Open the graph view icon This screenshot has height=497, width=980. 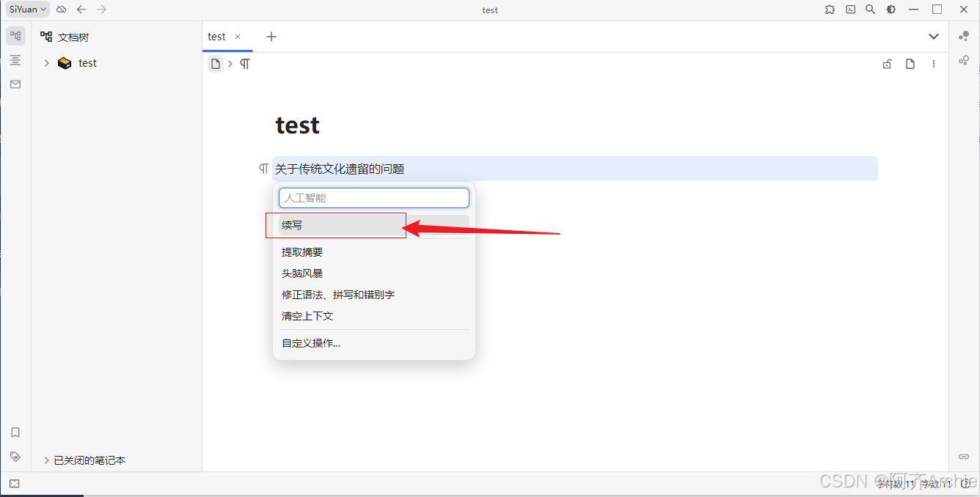point(964,36)
